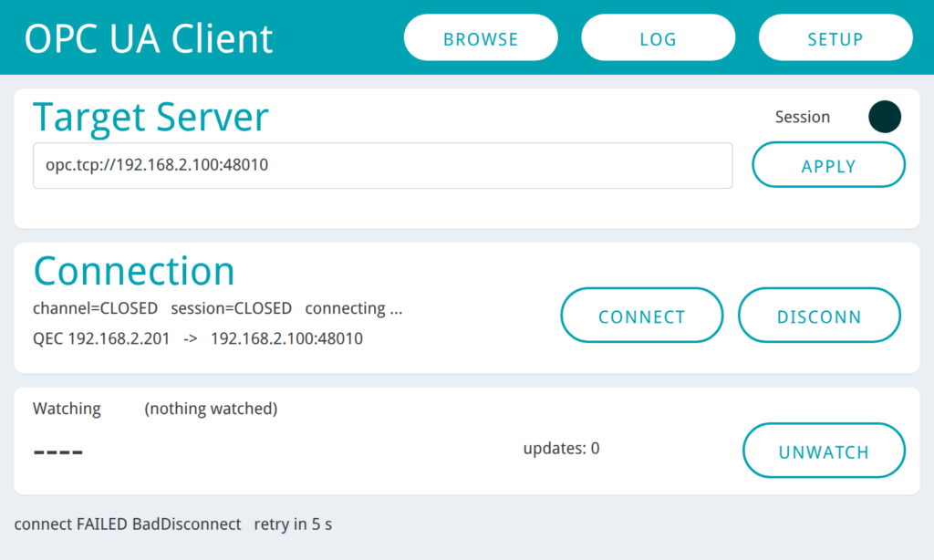
Task: Disconnect using the DISCONN button
Action: click(x=819, y=316)
